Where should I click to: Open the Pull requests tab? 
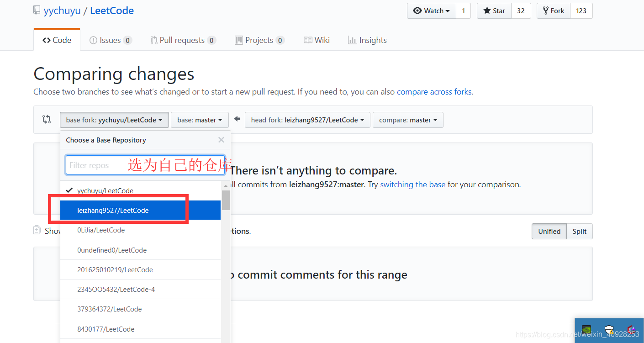click(x=183, y=40)
